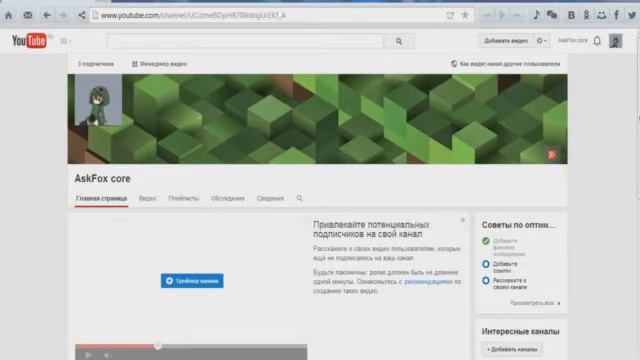The width and height of the screenshot is (640, 360).
Task: Go forward with the browser forward arrow
Action: click(63, 16)
